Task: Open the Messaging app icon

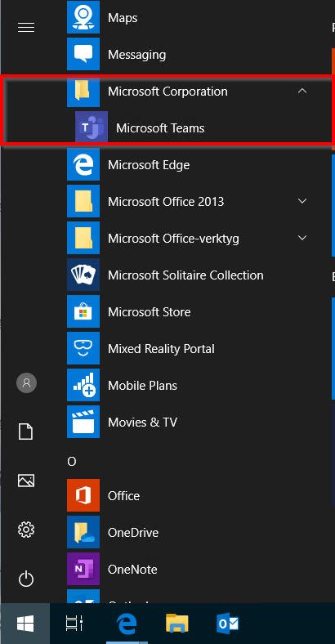Action: [83, 54]
